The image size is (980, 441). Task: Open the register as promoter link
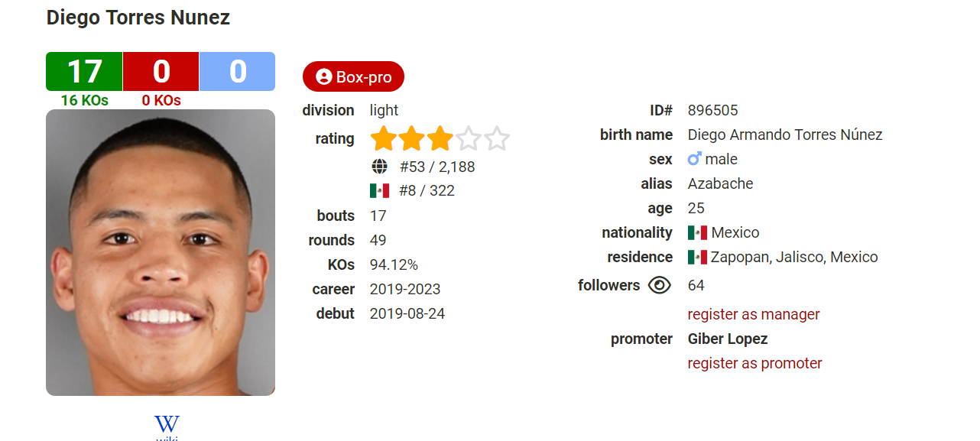(x=755, y=363)
